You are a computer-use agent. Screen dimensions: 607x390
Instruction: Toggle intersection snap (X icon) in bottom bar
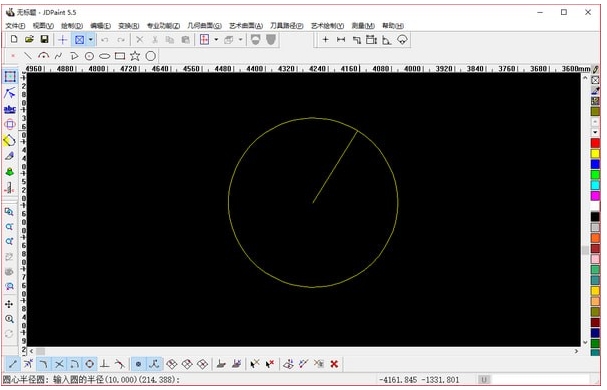pos(59,364)
